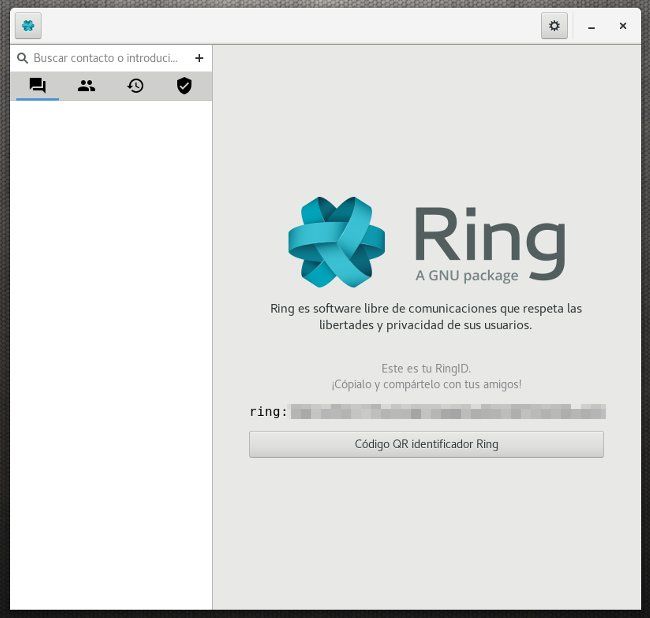650x618 pixels.
Task: Click the Ring software description paragraph
Action: coord(426,316)
